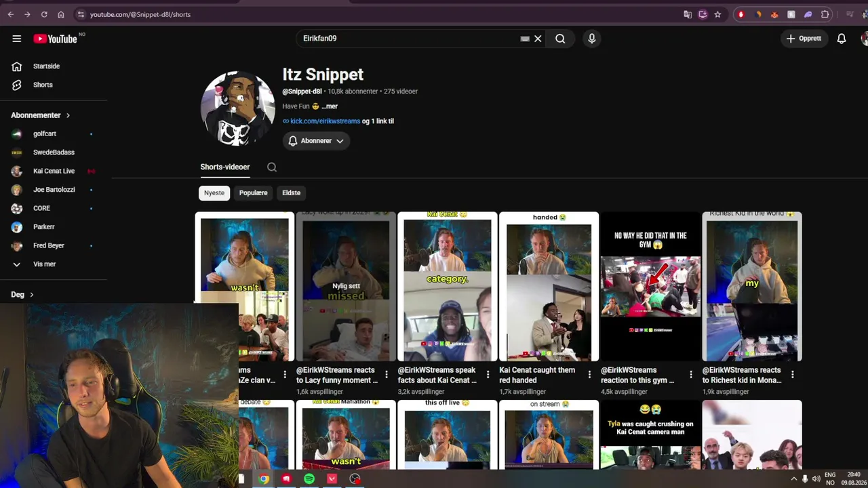Go to the YouTube home logo
The width and height of the screenshot is (868, 488).
56,39
